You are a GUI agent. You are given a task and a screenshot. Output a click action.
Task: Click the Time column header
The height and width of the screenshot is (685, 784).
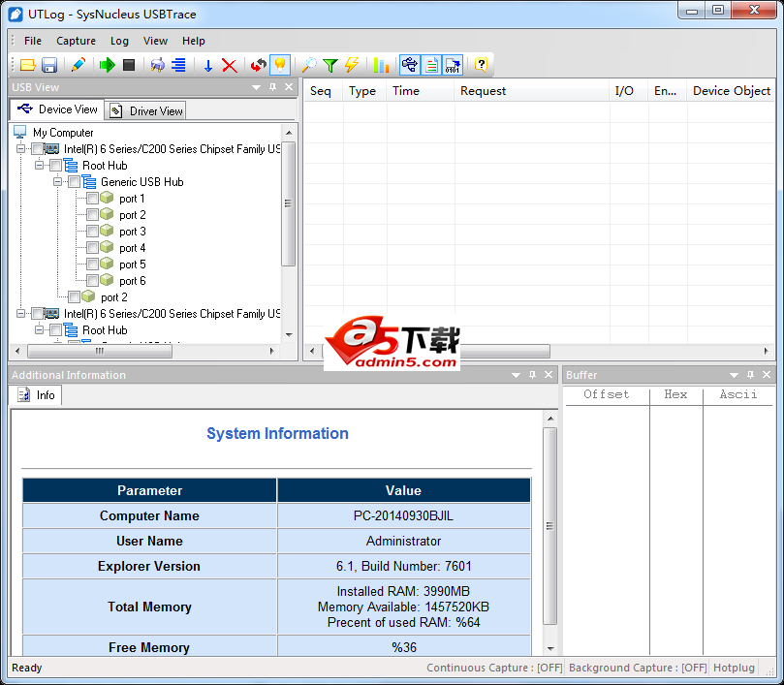(421, 91)
